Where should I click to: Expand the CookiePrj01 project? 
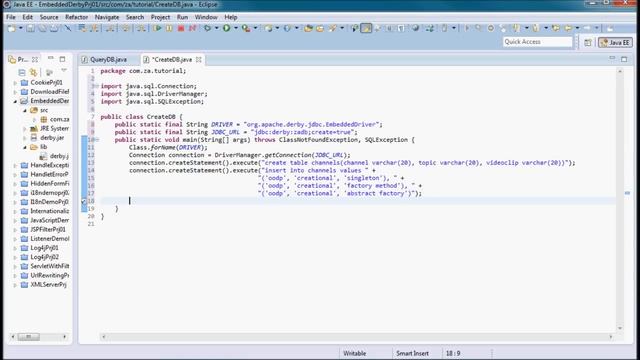(x=15, y=83)
